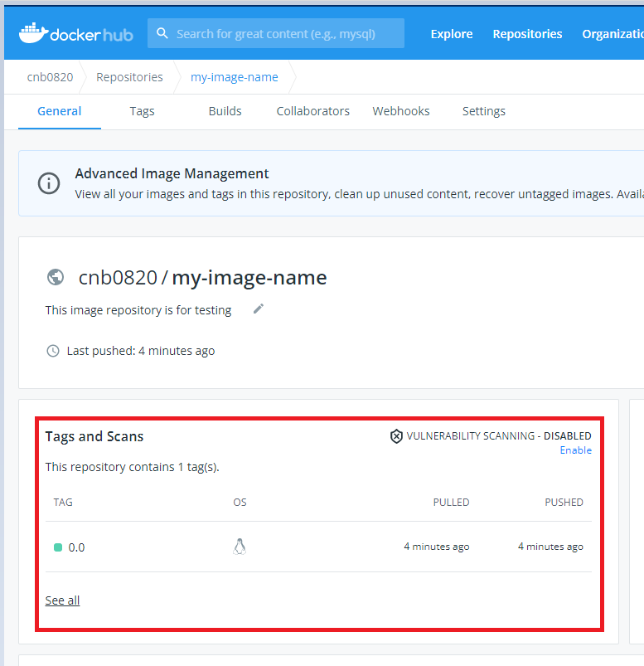The width and height of the screenshot is (644, 666).
Task: Click the repository description text
Action: pyautogui.click(x=138, y=310)
